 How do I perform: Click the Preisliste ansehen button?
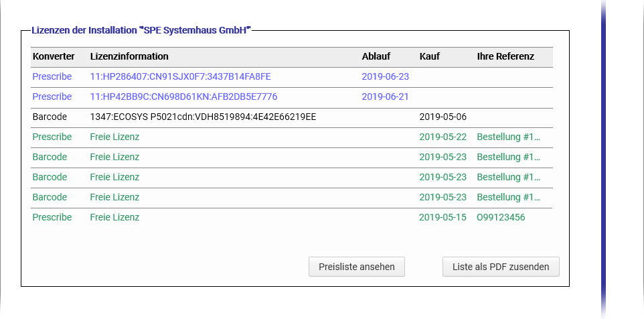point(356,267)
